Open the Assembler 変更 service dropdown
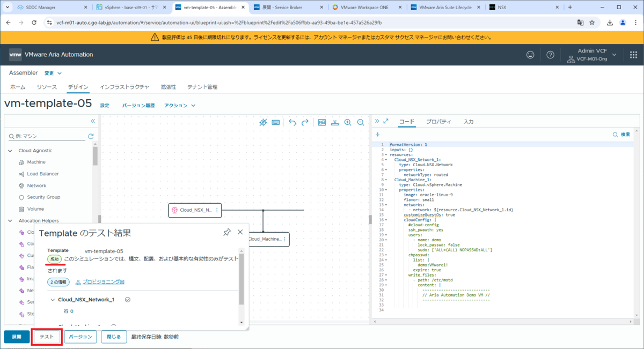The width and height of the screenshot is (644, 349). pyautogui.click(x=53, y=73)
